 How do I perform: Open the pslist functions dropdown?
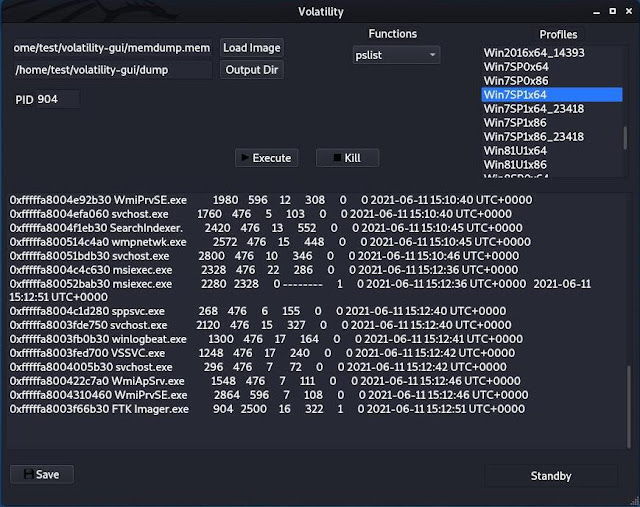396,55
